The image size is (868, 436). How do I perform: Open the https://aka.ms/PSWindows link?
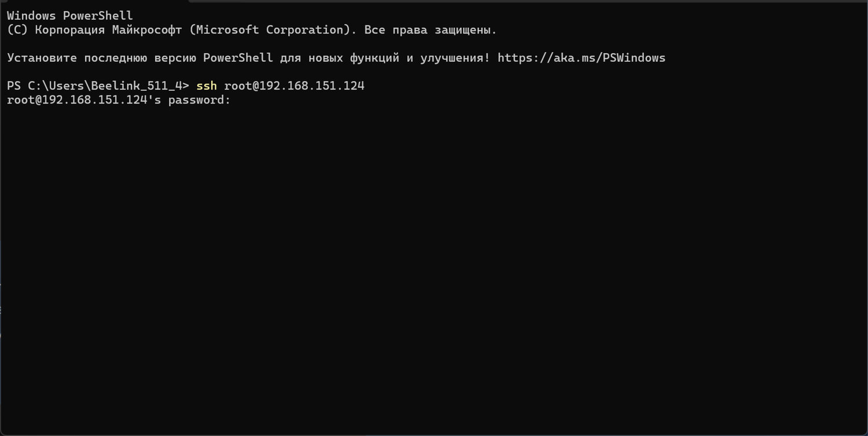pyautogui.click(x=581, y=58)
